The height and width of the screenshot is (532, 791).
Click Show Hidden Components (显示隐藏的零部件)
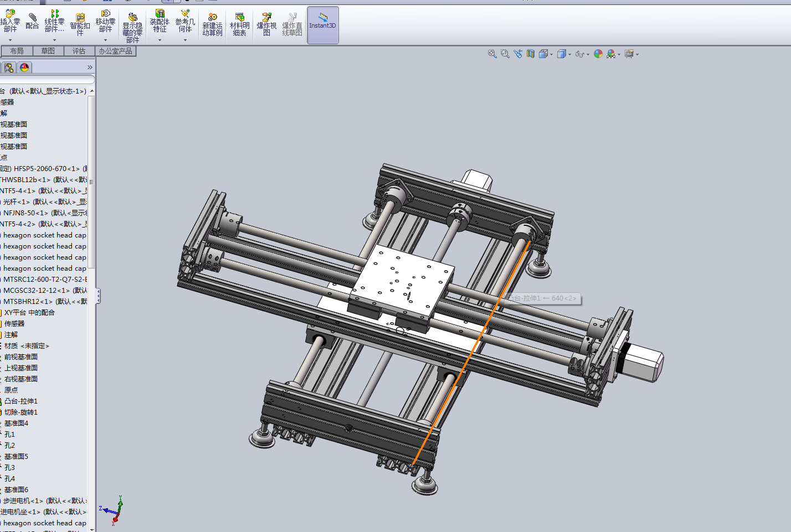point(132,28)
